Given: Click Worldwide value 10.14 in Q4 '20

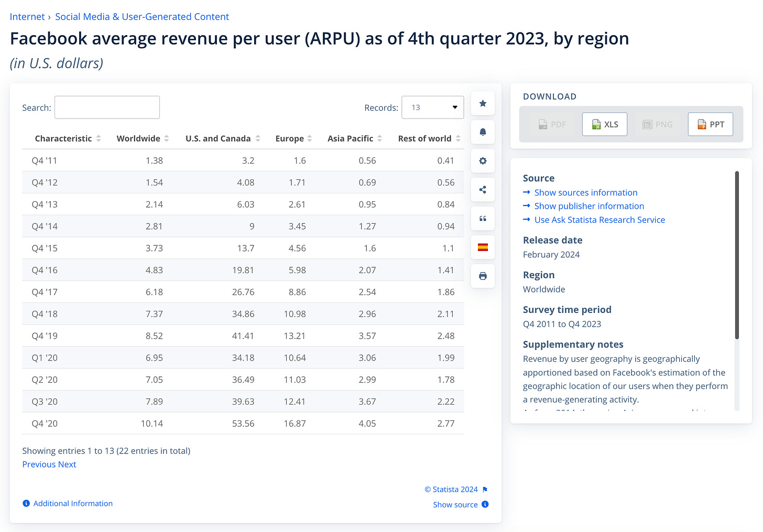Looking at the screenshot, I should pyautogui.click(x=152, y=424).
